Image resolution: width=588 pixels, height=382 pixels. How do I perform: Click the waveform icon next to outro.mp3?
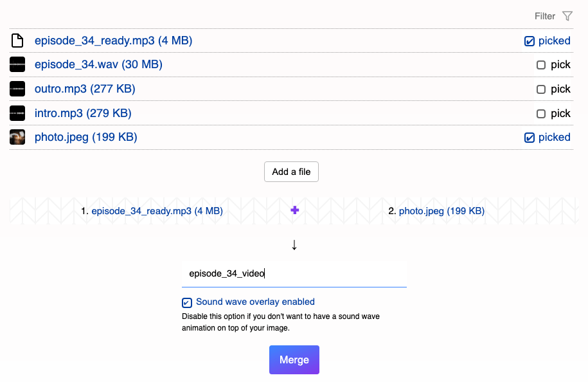click(x=17, y=89)
